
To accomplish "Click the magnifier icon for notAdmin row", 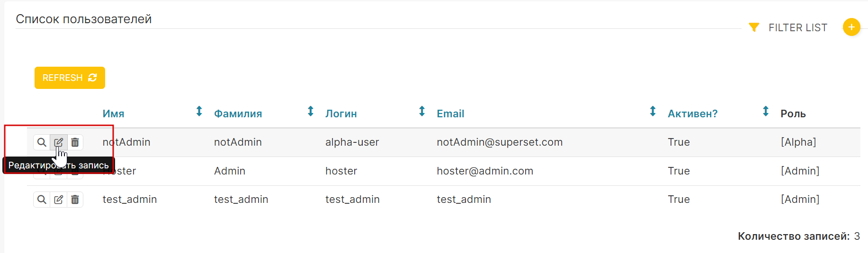I will (42, 142).
